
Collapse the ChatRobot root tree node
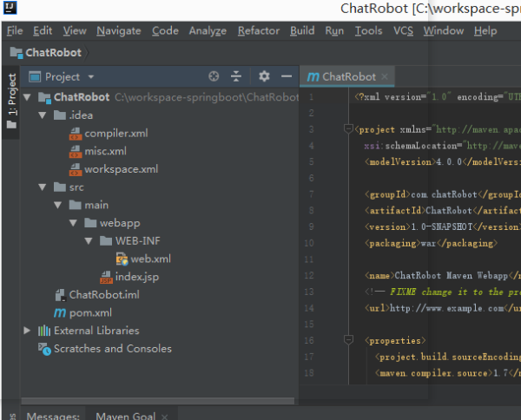point(27,97)
